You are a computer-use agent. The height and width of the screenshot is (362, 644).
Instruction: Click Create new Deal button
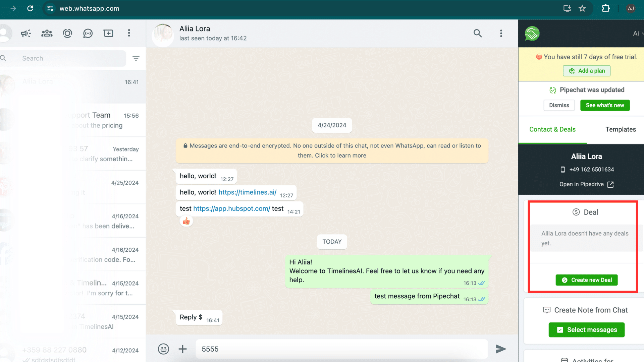[x=586, y=280]
